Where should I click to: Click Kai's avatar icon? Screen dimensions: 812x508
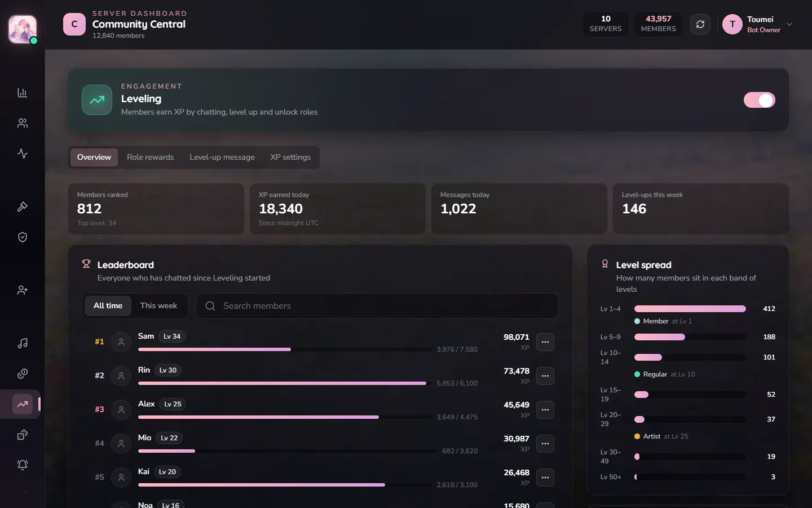tap(121, 478)
